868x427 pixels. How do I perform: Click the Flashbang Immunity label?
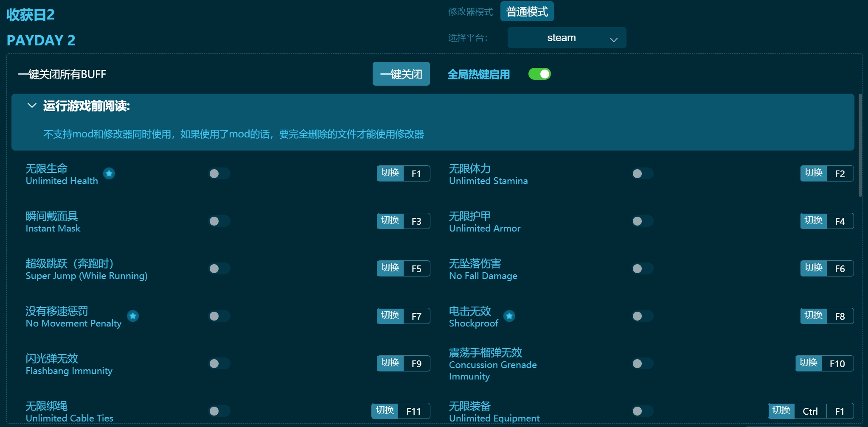click(69, 371)
